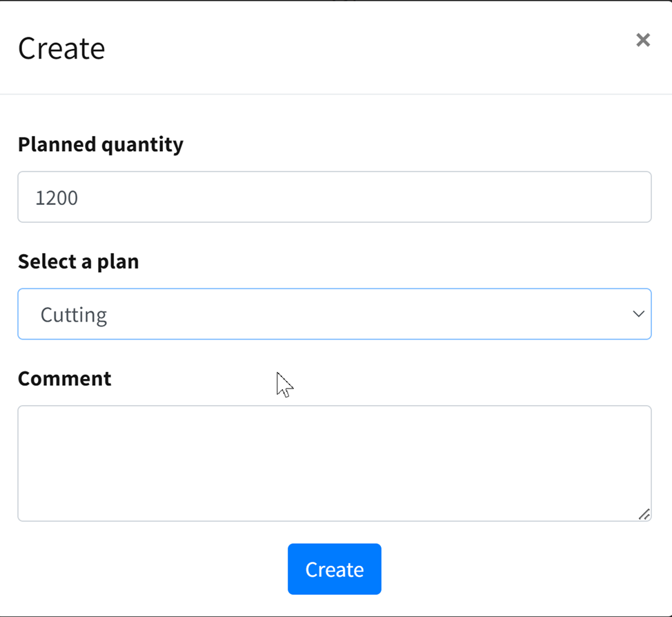Click the selected Cutting option text
The height and width of the screenshot is (617, 672).
(x=74, y=315)
